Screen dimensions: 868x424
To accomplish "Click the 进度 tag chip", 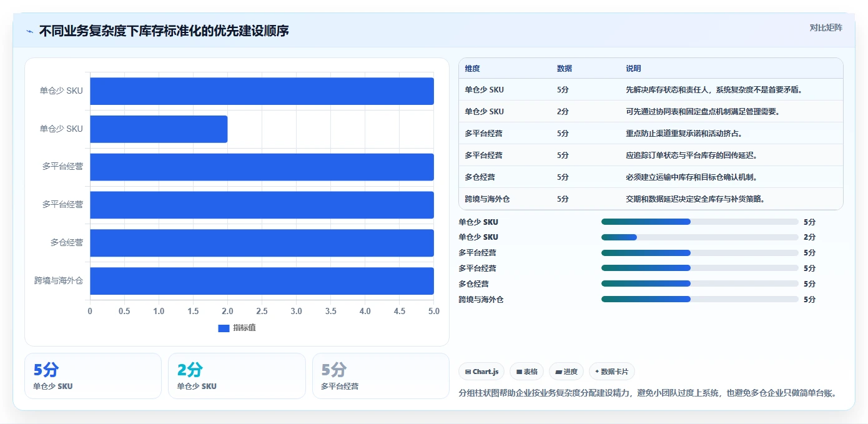I will pyautogui.click(x=566, y=372).
